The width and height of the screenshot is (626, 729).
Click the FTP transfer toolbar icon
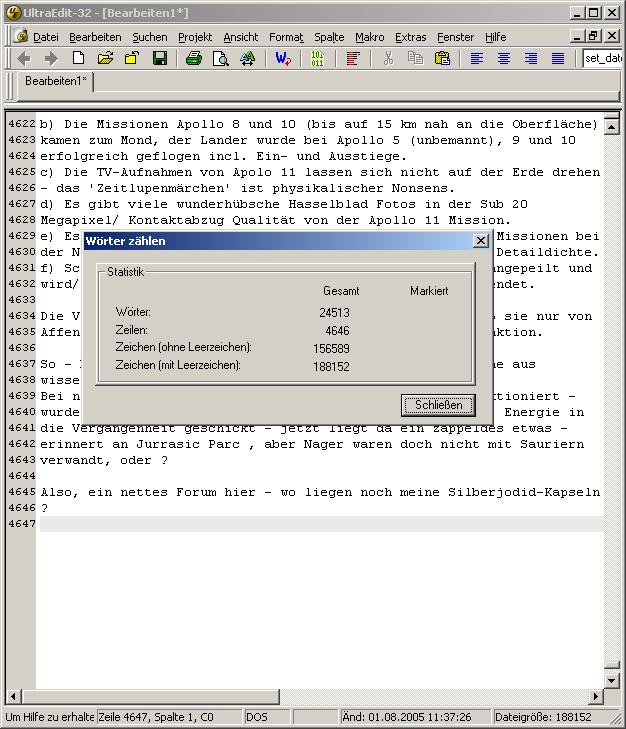[247, 59]
